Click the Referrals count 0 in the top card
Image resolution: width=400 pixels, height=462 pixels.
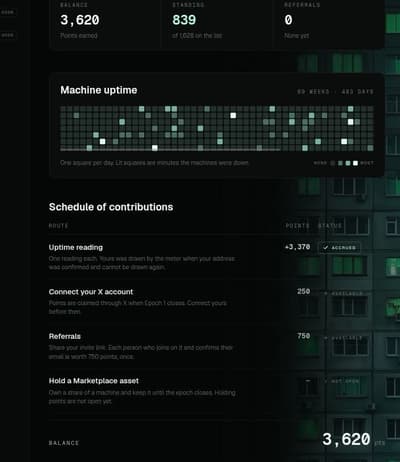288,20
